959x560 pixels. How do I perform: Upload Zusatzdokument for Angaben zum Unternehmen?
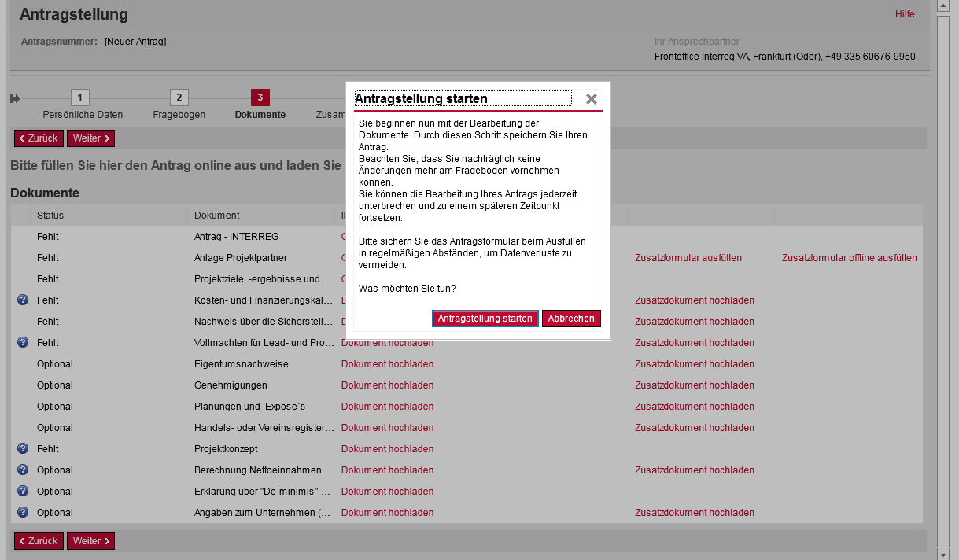695,513
